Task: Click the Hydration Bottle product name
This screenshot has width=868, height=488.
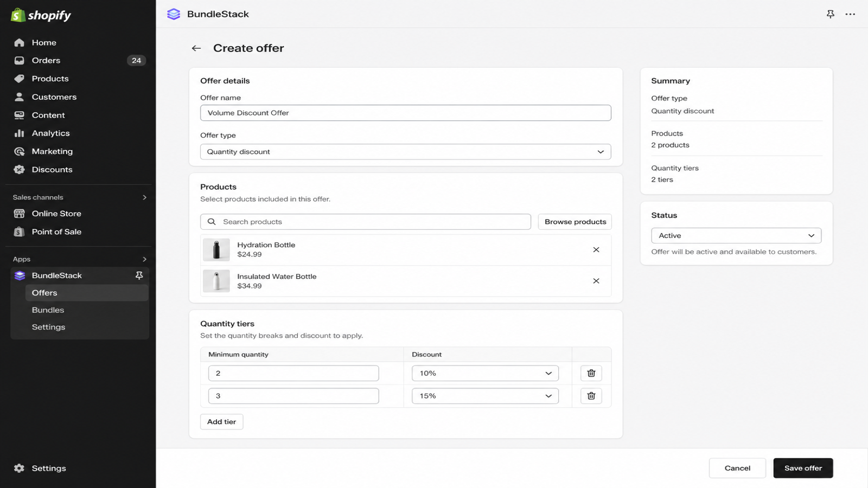Action: click(266, 245)
